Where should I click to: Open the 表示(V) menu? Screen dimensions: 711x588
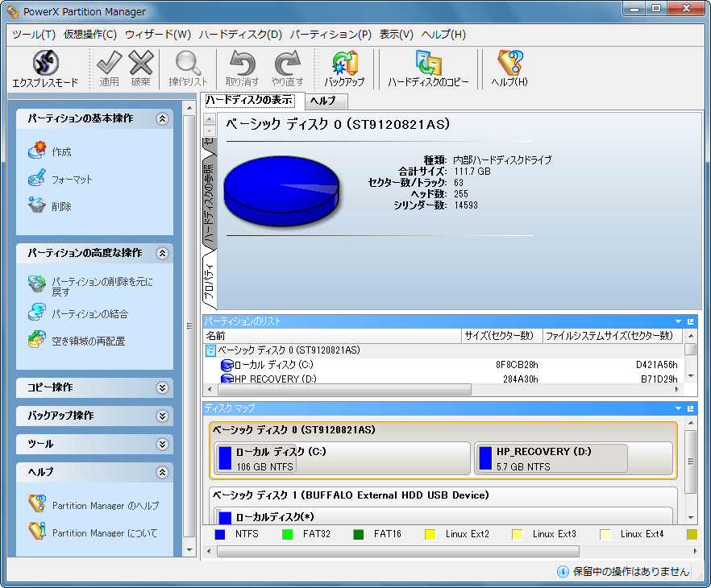tap(397, 35)
